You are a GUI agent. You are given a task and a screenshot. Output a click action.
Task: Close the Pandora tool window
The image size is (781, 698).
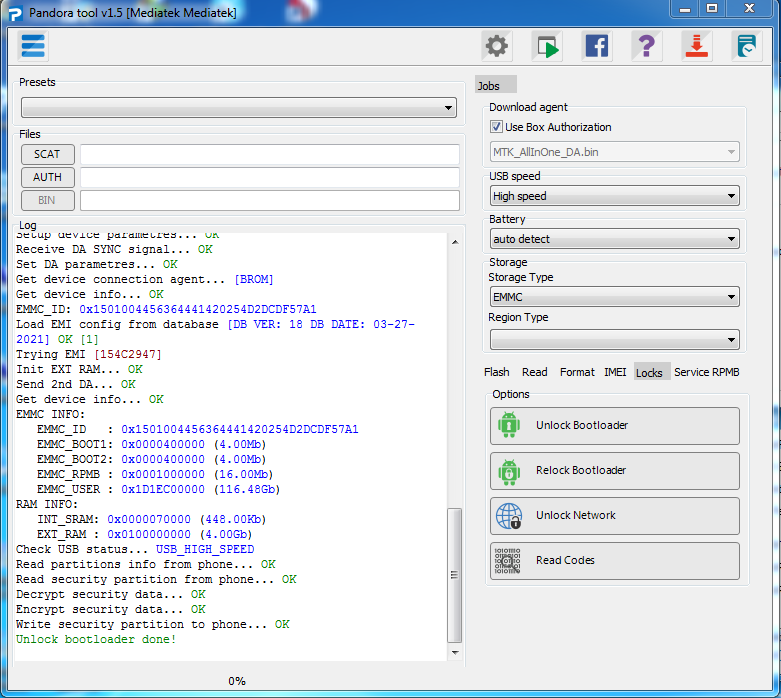click(749, 8)
